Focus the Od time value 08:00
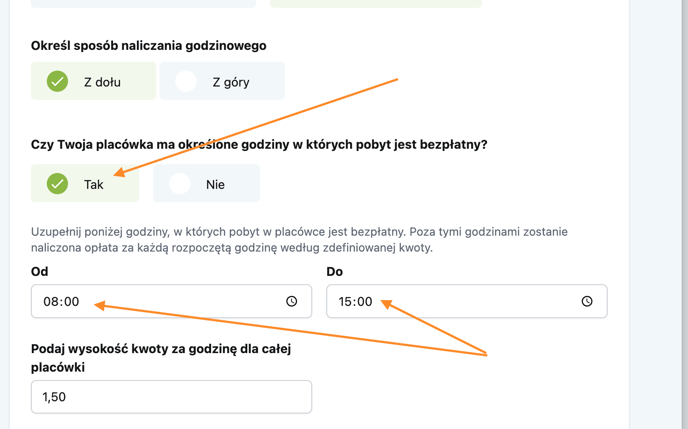Viewport: 688px width, 429px height. [61, 302]
